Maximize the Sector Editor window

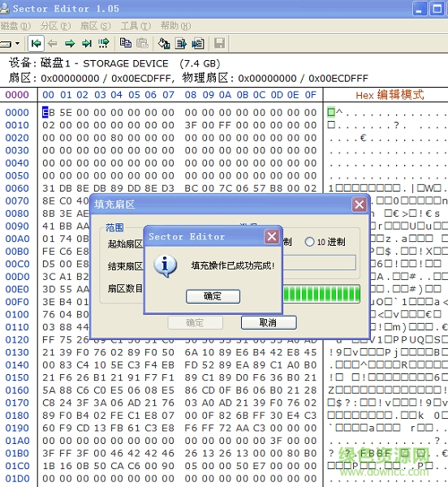tap(437, 9)
